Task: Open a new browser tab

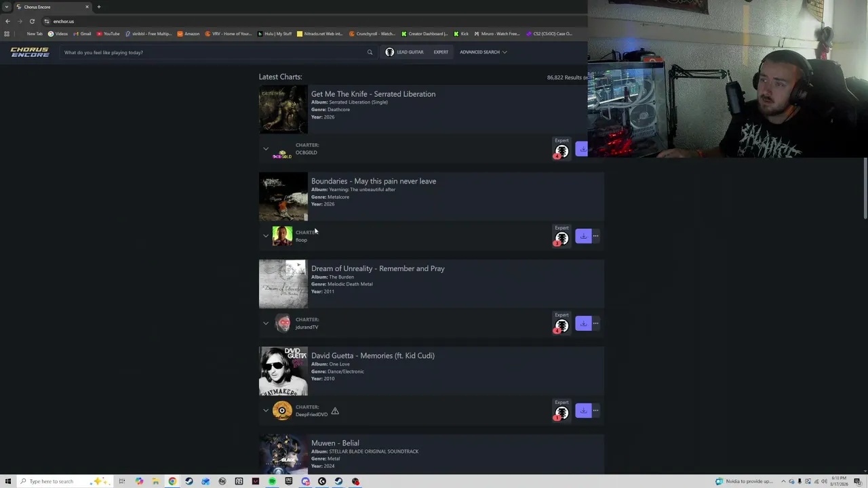Action: point(98,7)
